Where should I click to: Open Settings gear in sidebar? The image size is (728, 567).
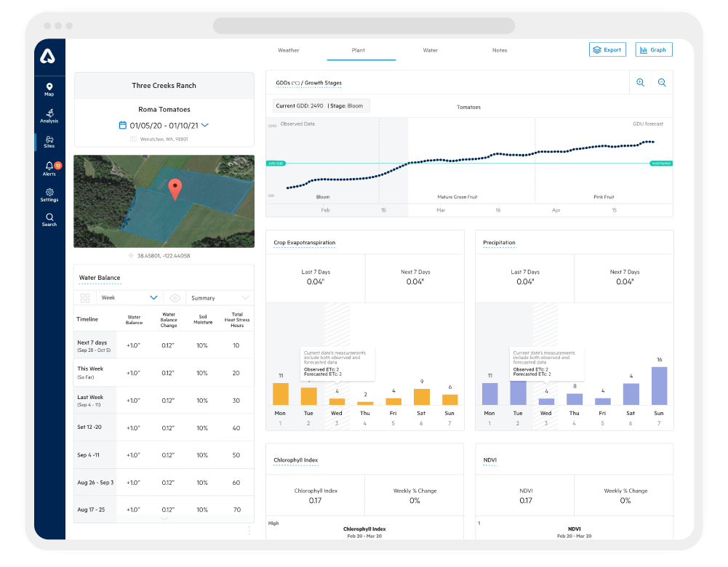click(x=49, y=195)
